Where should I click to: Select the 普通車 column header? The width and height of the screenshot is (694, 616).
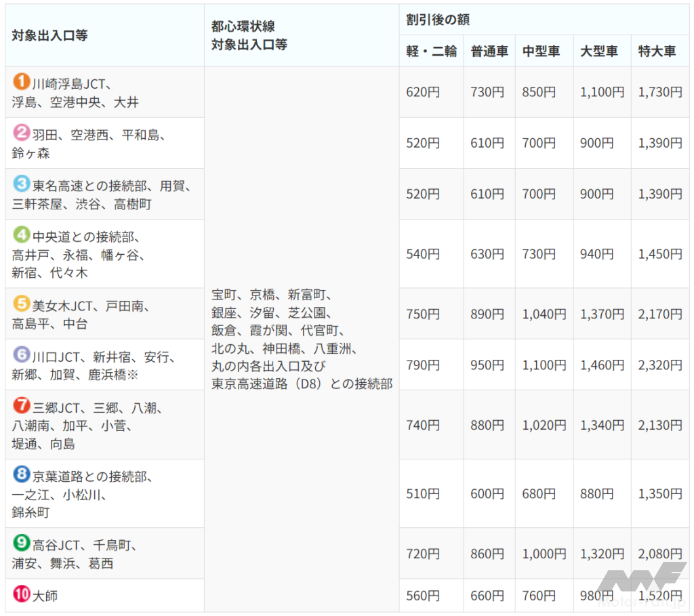pos(489,52)
